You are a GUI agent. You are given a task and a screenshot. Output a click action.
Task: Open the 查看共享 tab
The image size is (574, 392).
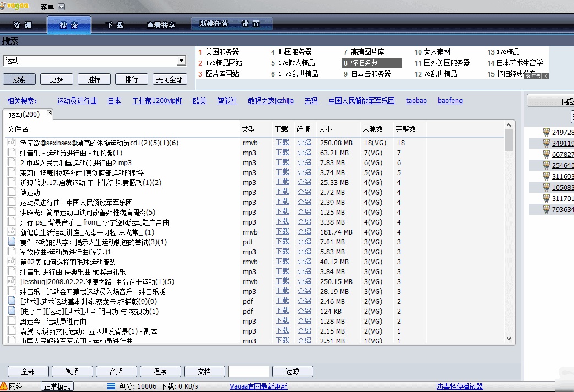161,25
